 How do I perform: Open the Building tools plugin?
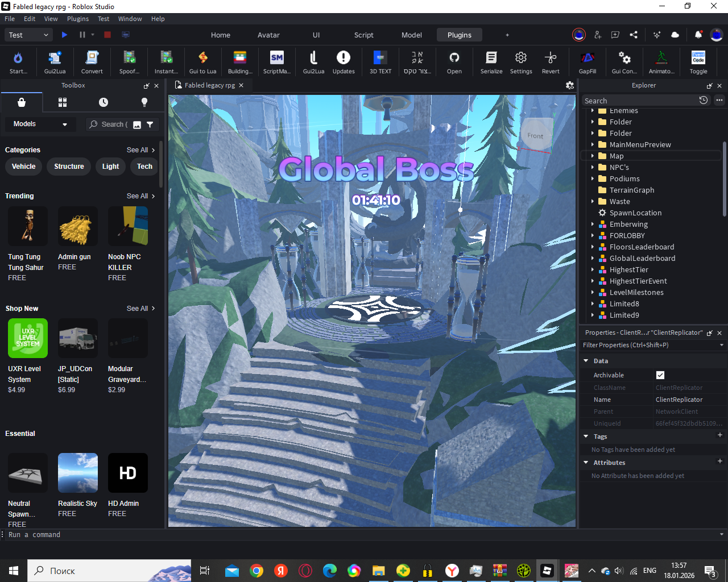240,62
